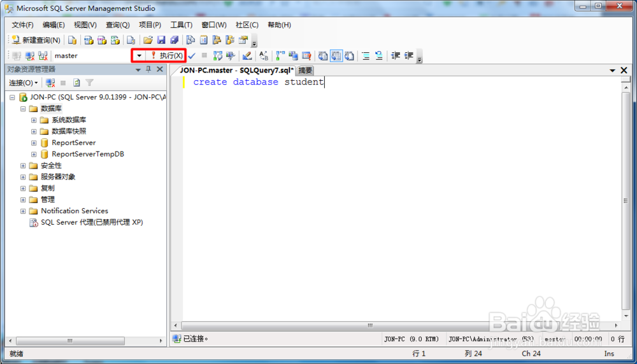Click the Template Explorer toolbar icon
Screen dimensions: 637x364
pos(230,39)
